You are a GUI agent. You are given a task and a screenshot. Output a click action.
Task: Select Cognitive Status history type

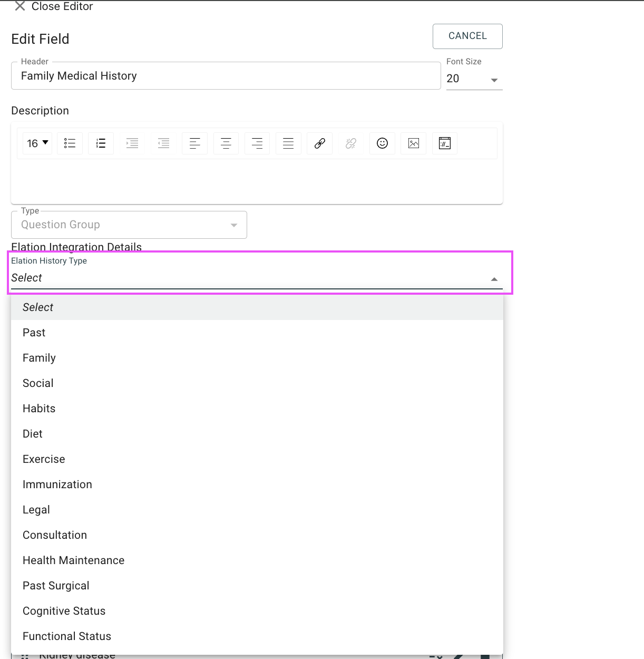click(257, 611)
